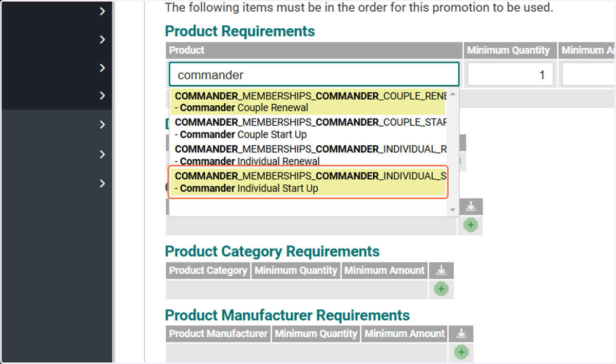Focus the Minimum Quantity field showing 1

(x=510, y=74)
